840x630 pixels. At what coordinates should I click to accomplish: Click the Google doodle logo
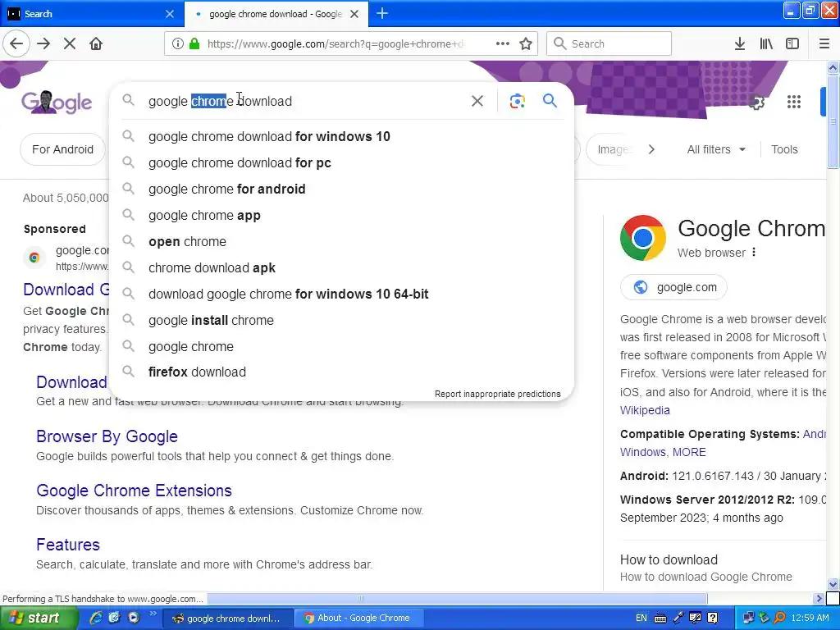coord(57,102)
